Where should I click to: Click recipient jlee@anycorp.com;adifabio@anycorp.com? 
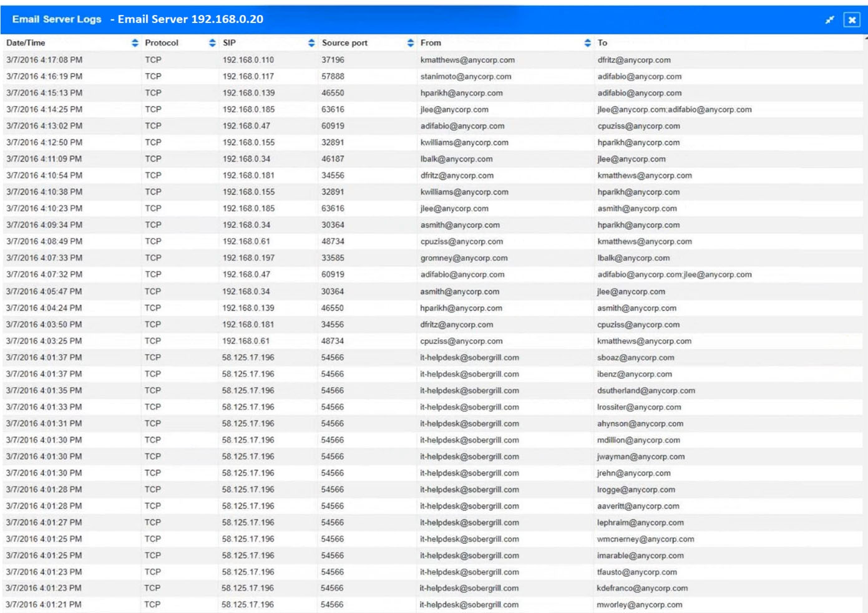click(x=675, y=110)
